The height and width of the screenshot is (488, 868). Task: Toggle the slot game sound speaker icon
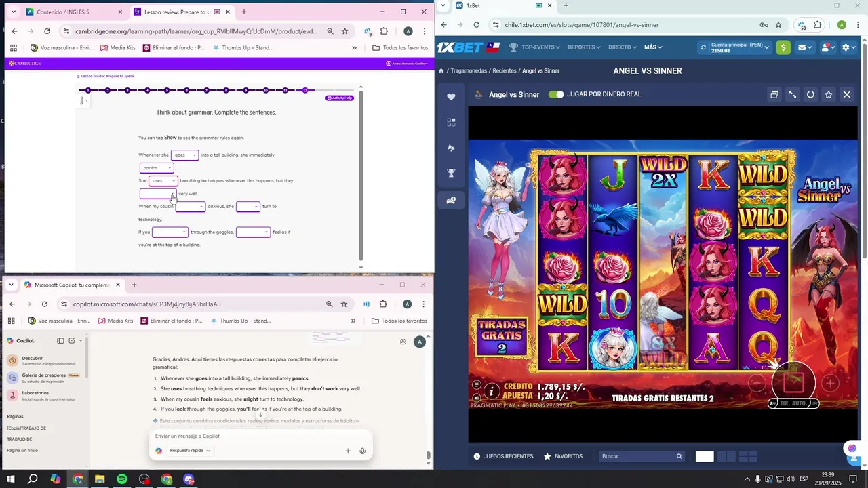point(477,398)
